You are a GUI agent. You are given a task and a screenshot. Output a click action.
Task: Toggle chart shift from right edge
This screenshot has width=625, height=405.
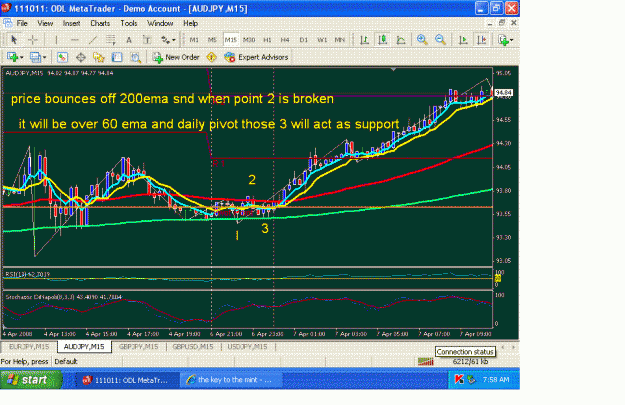(482, 39)
